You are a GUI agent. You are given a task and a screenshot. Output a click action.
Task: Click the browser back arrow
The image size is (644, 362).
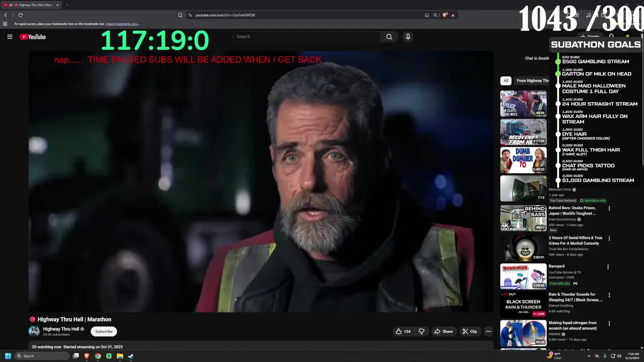[x=6, y=15]
